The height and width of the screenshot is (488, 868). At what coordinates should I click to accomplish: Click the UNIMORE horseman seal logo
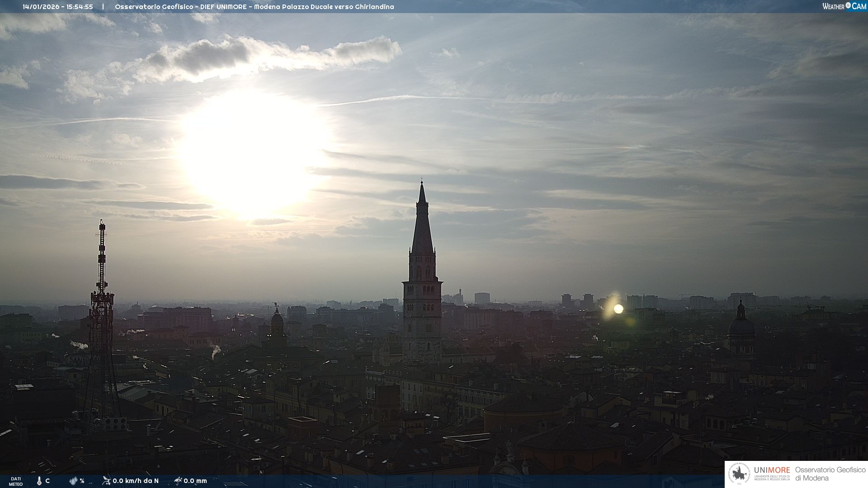click(739, 474)
